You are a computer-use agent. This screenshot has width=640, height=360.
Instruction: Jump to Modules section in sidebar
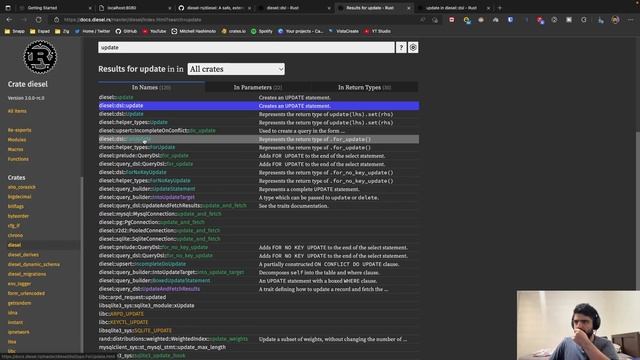click(x=17, y=140)
